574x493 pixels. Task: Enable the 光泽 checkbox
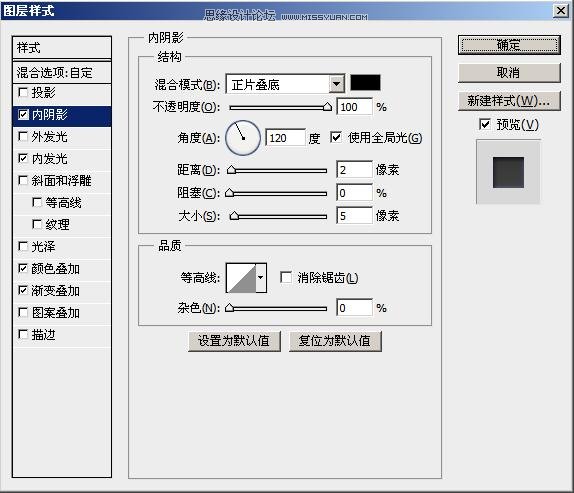tap(23, 246)
